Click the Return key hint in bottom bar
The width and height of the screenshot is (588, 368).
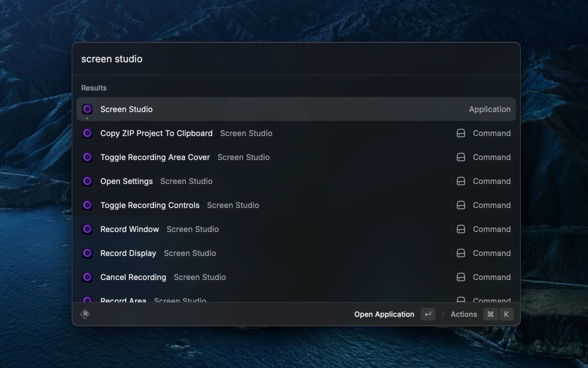coord(428,314)
